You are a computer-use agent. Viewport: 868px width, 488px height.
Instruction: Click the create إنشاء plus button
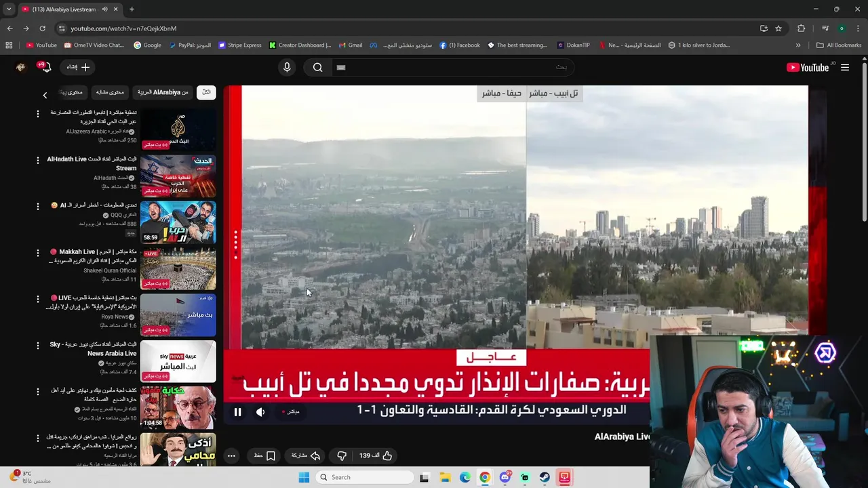(78, 67)
